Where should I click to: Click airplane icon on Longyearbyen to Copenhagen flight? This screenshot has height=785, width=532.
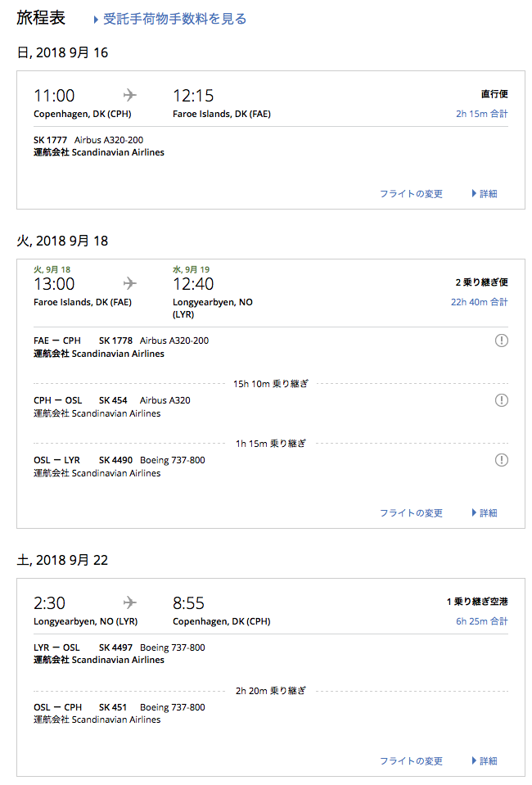point(129,602)
